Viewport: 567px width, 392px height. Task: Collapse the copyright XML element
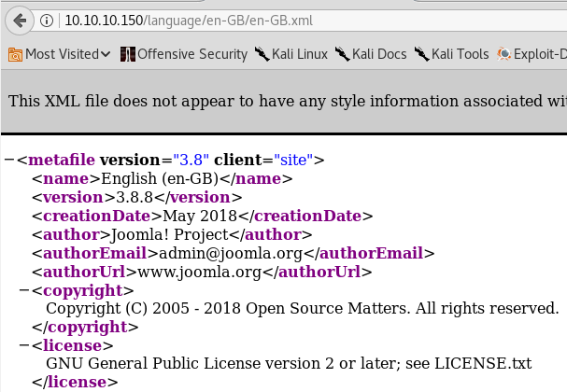coord(24,290)
